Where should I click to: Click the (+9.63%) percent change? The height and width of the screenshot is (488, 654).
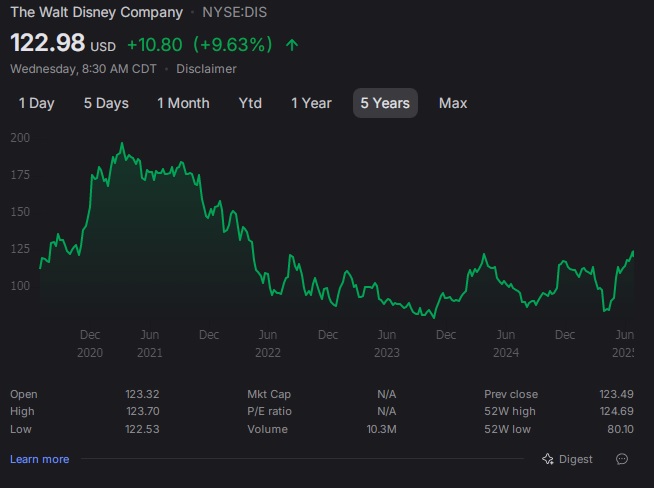point(233,45)
